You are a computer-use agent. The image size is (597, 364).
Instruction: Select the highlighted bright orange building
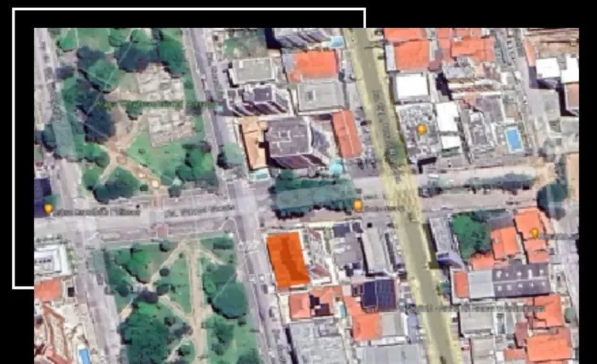[288, 260]
